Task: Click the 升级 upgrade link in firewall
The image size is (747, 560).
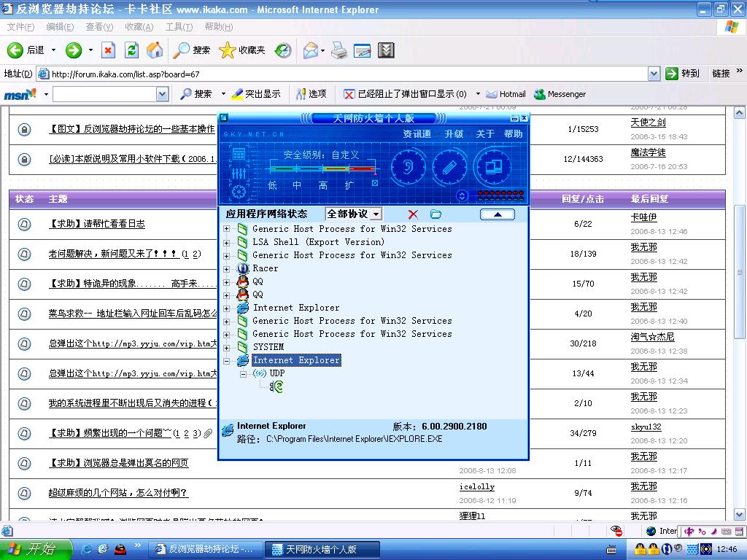Action: [x=454, y=134]
